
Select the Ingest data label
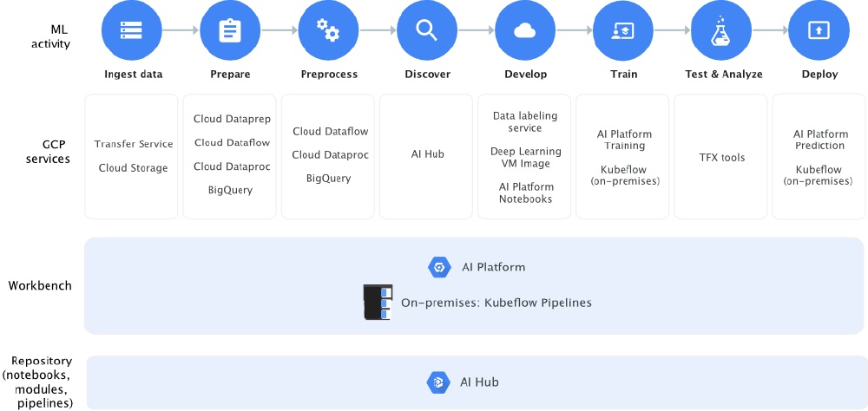(x=134, y=74)
